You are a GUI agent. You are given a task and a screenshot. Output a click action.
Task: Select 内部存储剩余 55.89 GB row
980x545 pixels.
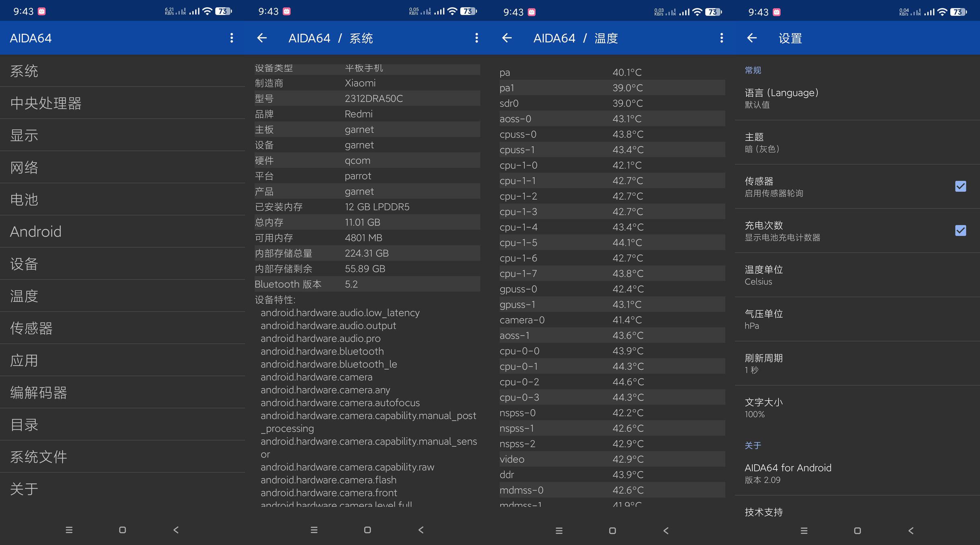pyautogui.click(x=367, y=268)
